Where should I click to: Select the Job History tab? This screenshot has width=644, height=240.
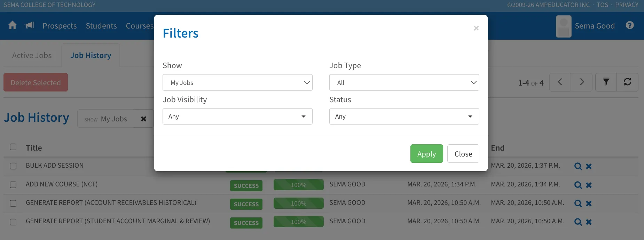coord(91,55)
